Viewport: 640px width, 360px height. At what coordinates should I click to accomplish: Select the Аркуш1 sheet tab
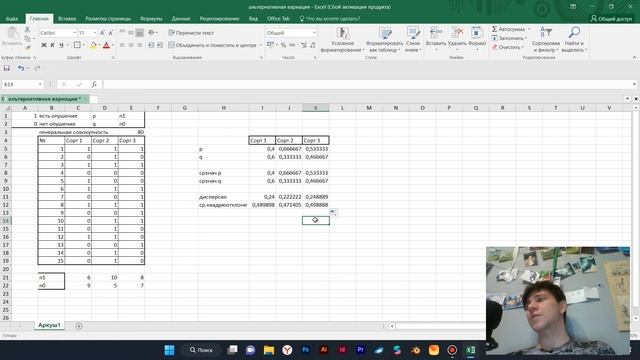pyautogui.click(x=49, y=325)
